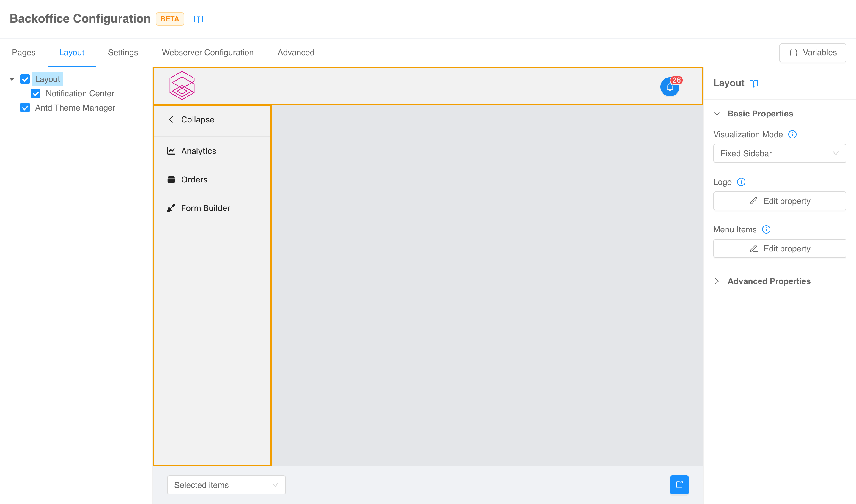Switch to the Webserver Configuration tab
This screenshot has height=504, width=856.
click(x=207, y=53)
